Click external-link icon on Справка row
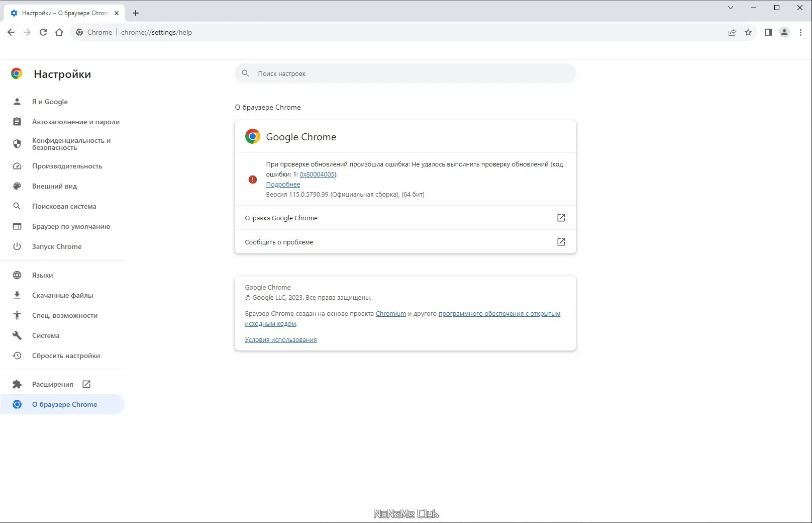 [x=561, y=218]
